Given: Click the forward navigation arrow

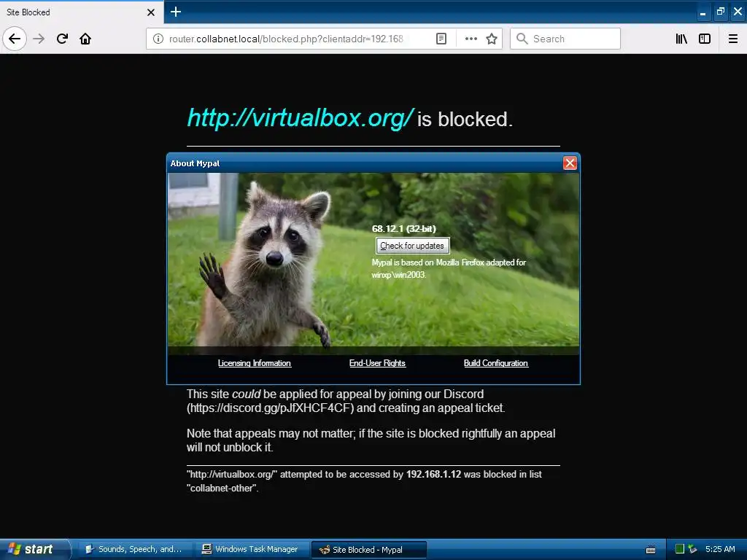Looking at the screenshot, I should [39, 39].
